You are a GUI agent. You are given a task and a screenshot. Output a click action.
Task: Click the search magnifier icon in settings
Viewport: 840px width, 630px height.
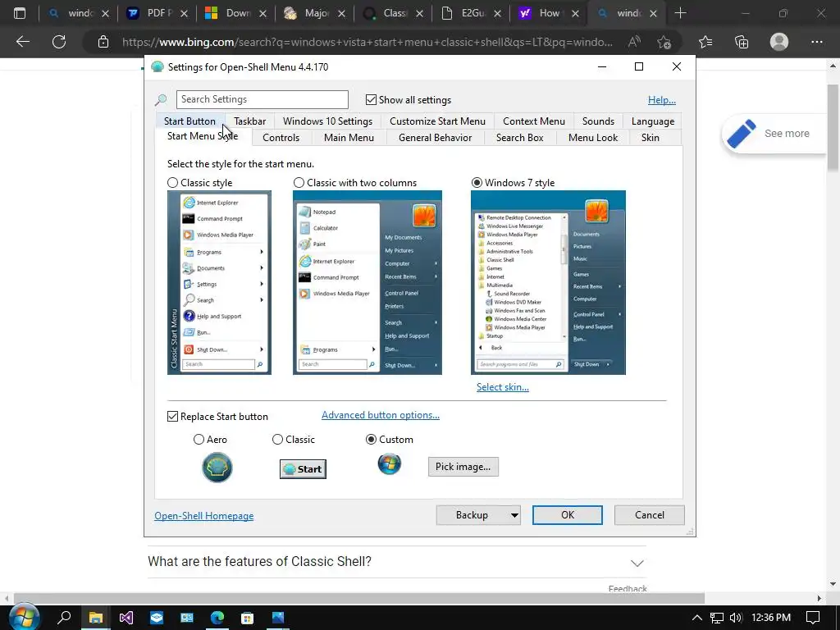click(161, 100)
